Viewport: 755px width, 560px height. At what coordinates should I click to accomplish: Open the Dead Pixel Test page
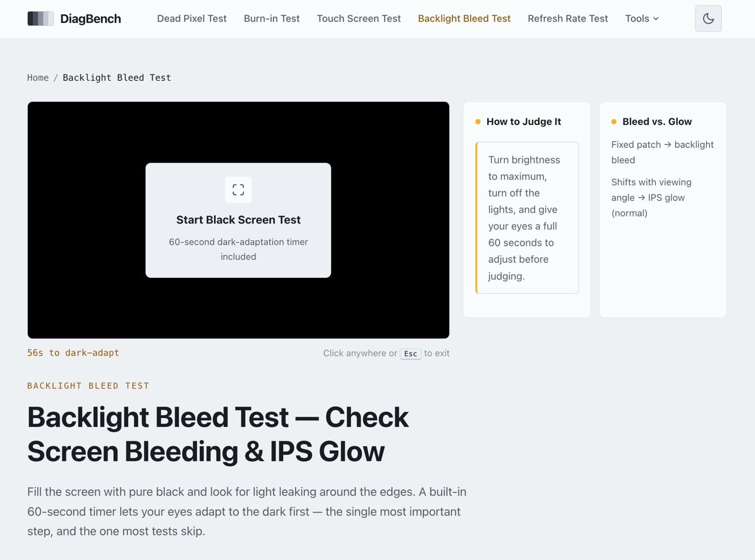(192, 19)
